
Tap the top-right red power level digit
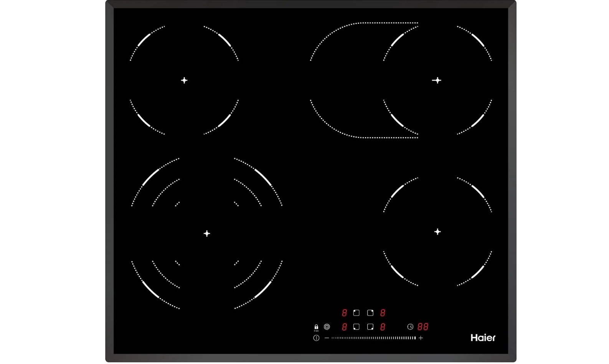click(x=383, y=313)
